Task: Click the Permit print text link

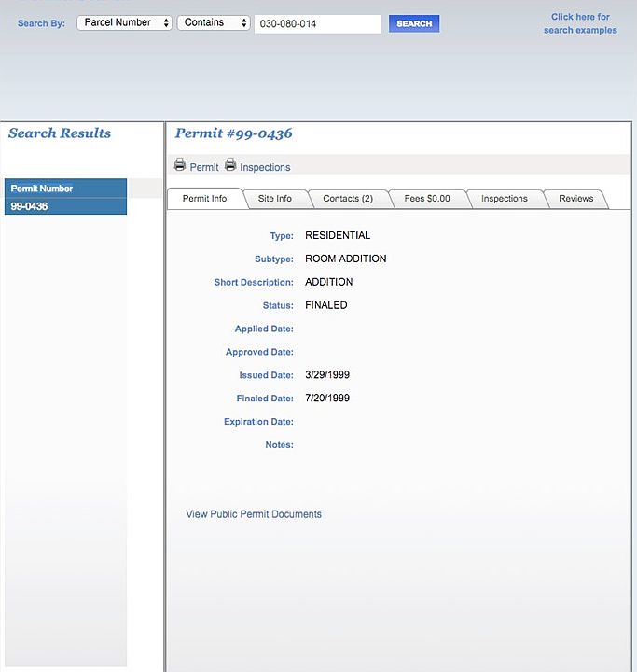Action: tap(204, 168)
